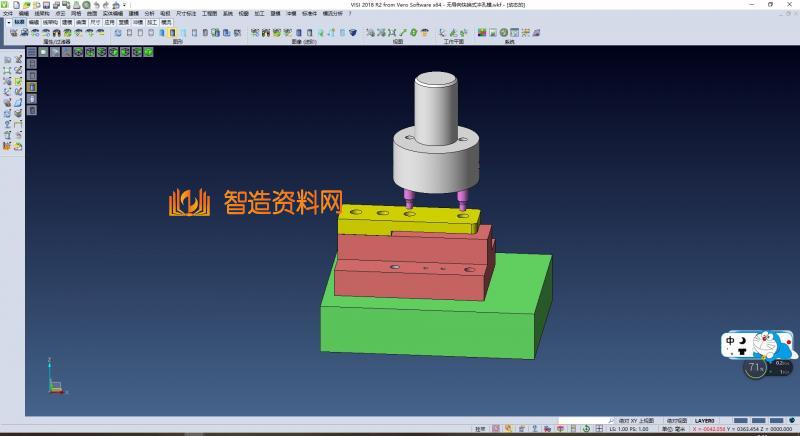Click the pencil icon at top of left toolbar

[x=18, y=60]
